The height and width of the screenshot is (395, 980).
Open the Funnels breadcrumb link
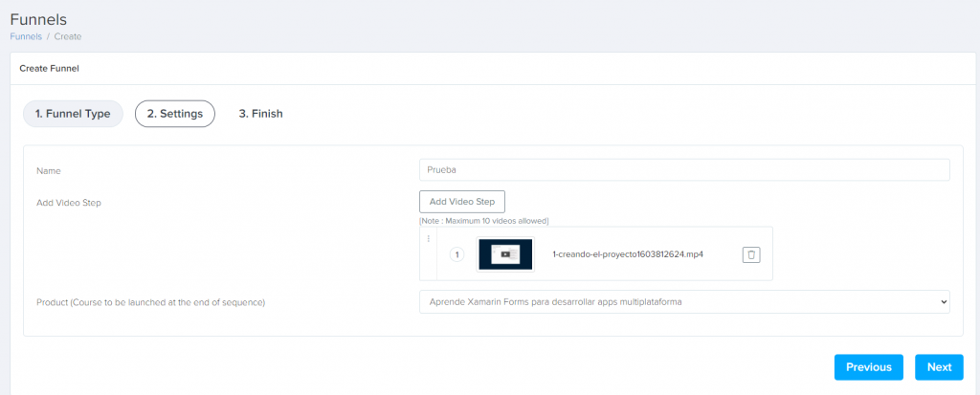pos(26,36)
